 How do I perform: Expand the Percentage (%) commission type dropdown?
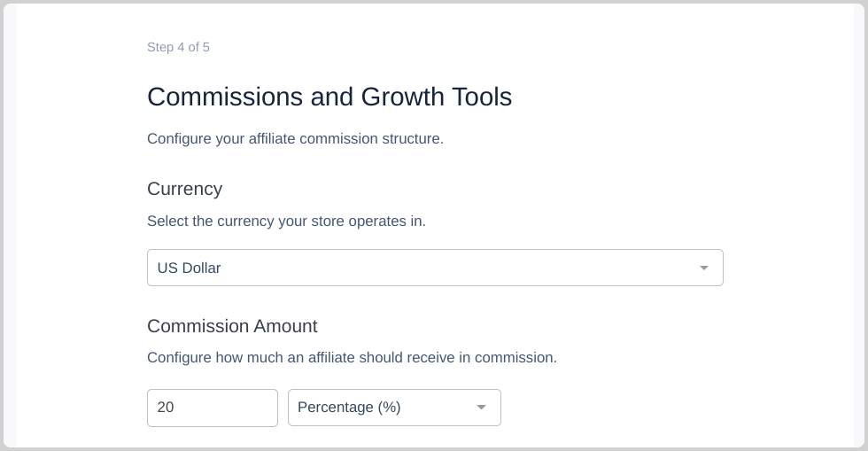click(394, 408)
